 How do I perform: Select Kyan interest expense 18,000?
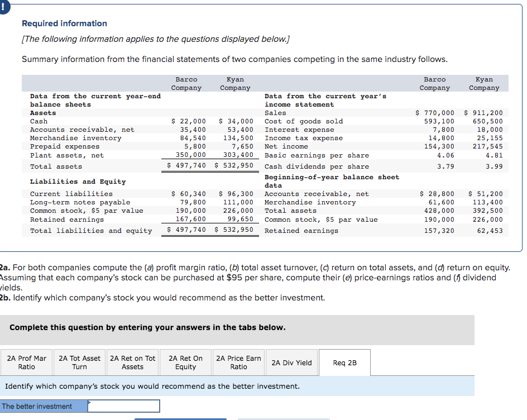tap(490, 130)
